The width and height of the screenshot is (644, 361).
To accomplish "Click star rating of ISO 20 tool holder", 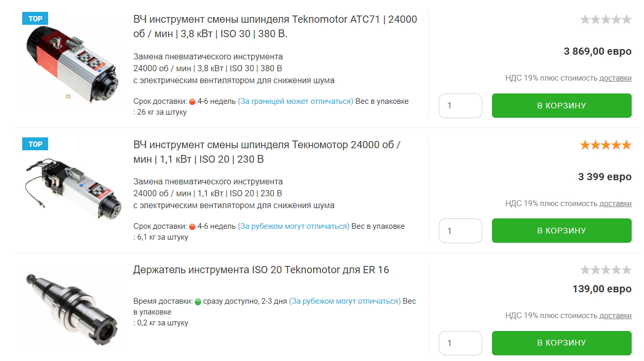I will point(606,270).
